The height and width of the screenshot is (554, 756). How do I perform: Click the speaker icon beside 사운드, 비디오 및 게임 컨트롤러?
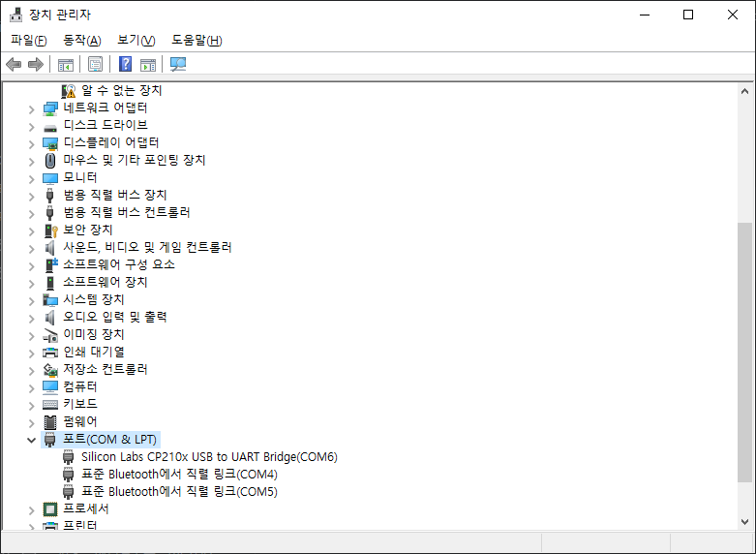[x=49, y=248]
